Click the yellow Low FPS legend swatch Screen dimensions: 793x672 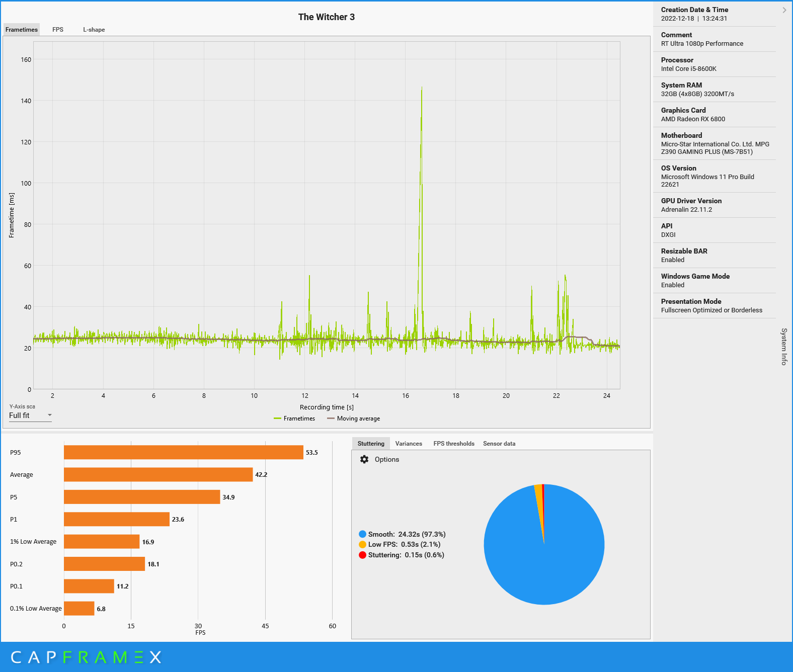pyautogui.click(x=362, y=544)
